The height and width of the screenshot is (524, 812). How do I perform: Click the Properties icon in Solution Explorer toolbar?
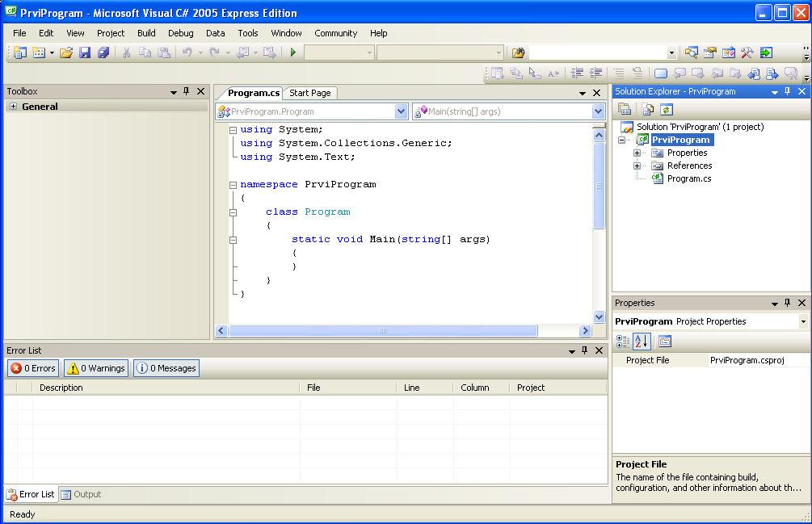click(625, 109)
